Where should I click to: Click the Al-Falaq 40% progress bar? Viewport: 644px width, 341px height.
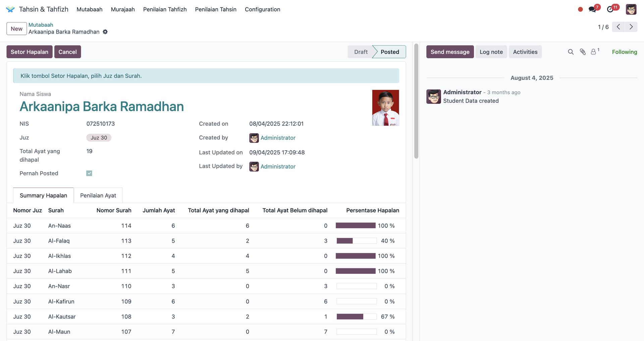point(356,241)
